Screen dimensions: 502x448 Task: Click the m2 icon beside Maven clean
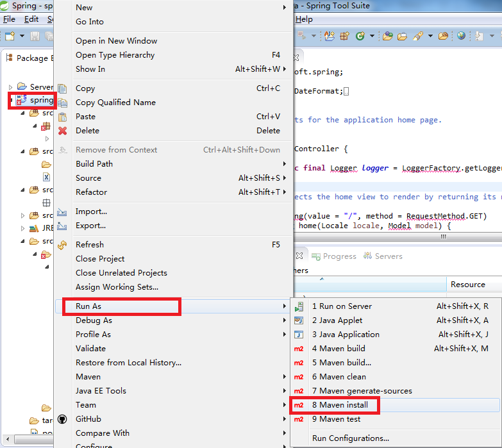click(299, 377)
